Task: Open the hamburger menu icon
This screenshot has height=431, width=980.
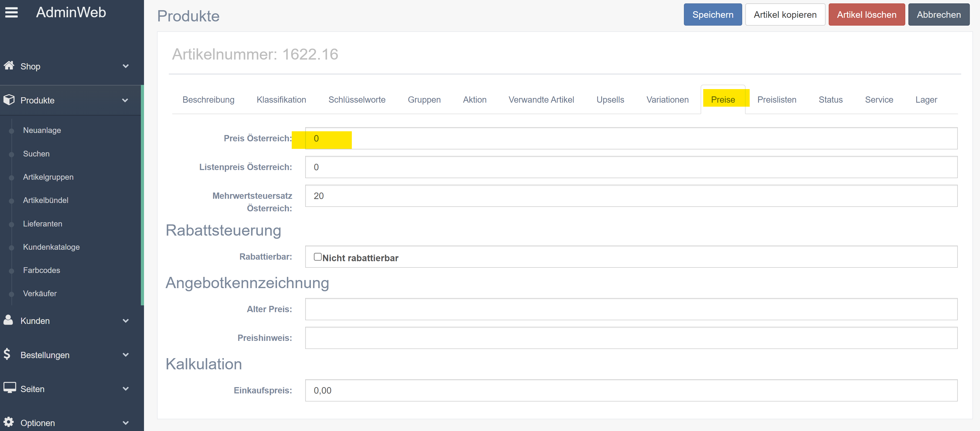Action: [11, 13]
